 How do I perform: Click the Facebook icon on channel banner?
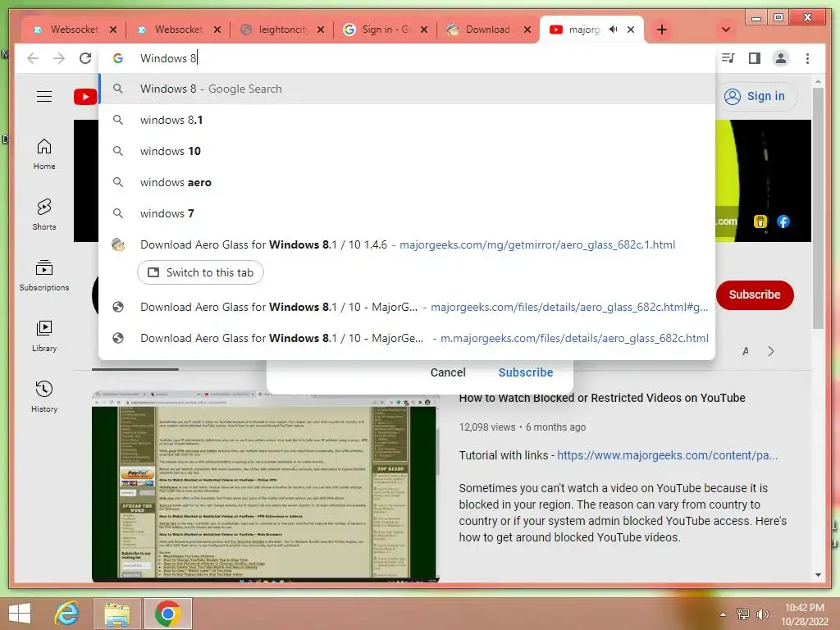point(783,221)
